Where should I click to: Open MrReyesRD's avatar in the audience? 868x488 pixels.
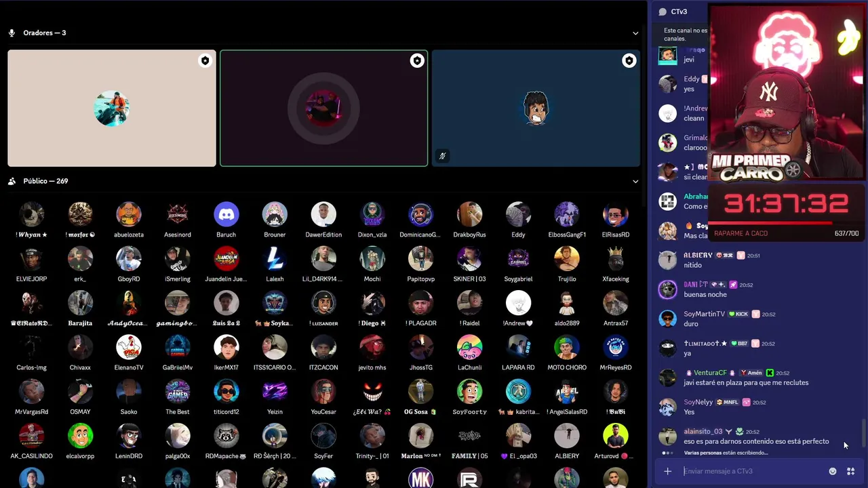(615, 347)
